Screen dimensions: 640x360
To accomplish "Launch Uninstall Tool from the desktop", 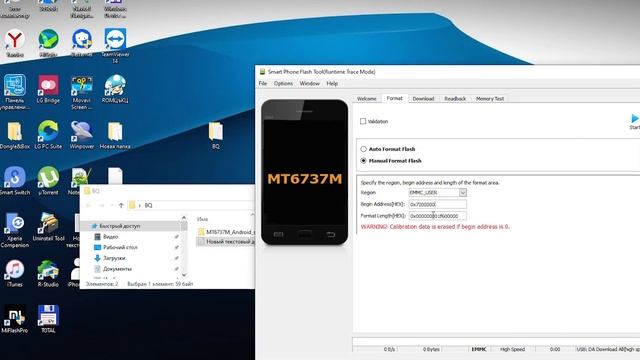I will [48, 227].
